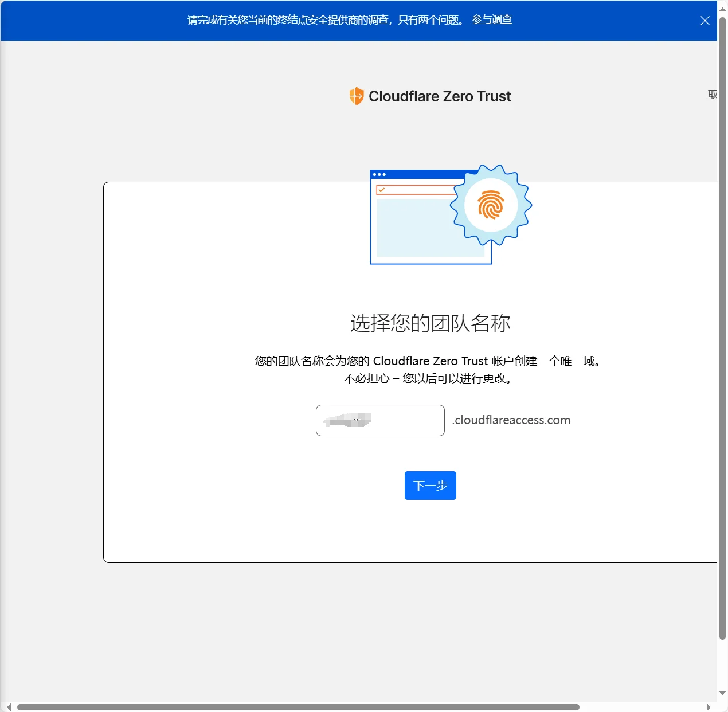Click inside the team name input field
This screenshot has height=712, width=728.
click(x=379, y=420)
